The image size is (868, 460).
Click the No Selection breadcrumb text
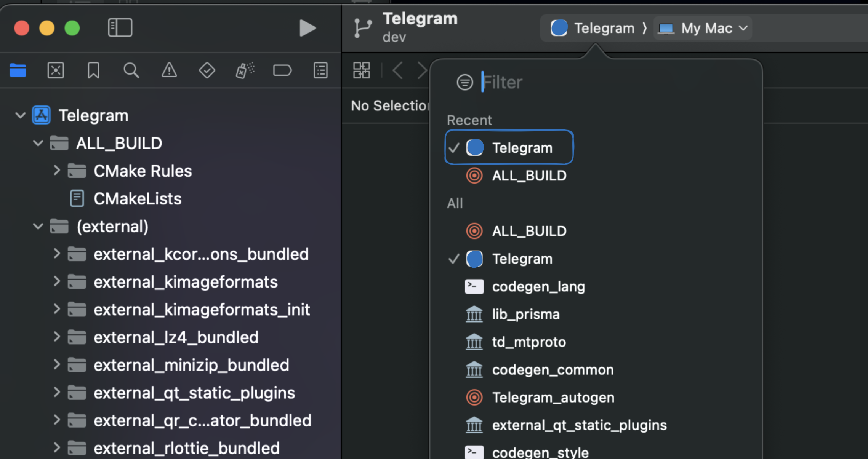pos(389,106)
